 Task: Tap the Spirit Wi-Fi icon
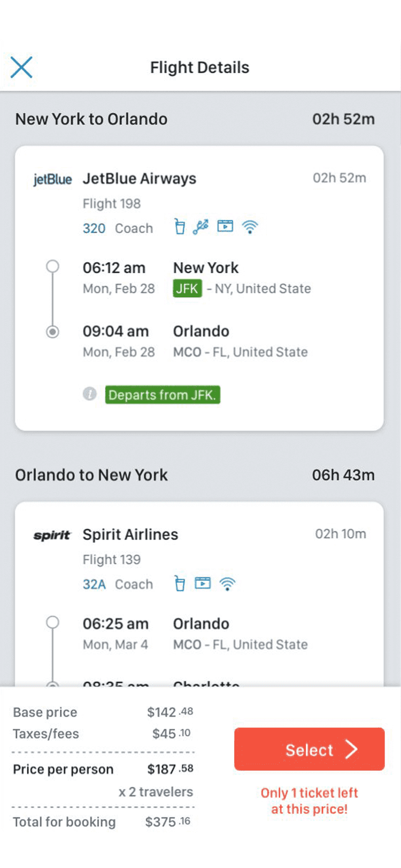tap(227, 583)
